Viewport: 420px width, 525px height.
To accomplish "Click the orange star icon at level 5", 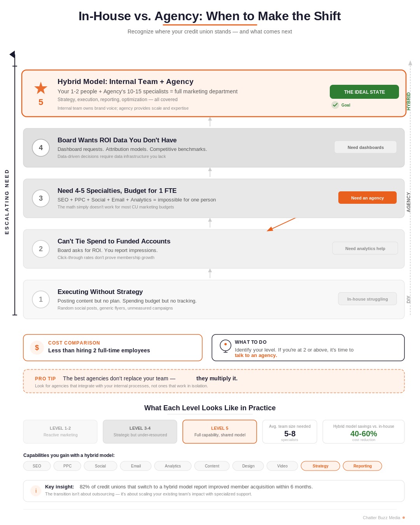I will coord(41,88).
